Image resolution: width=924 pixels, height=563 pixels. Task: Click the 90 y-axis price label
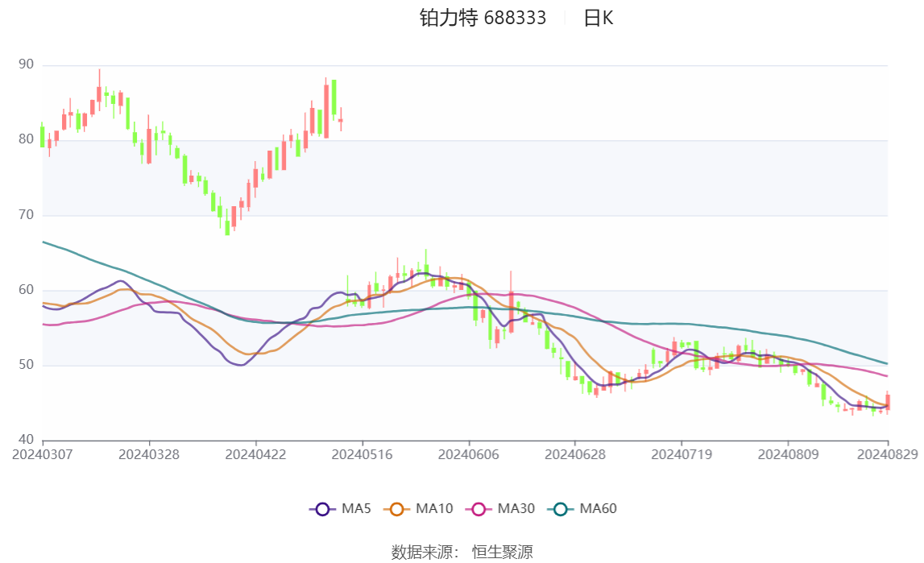tap(26, 64)
